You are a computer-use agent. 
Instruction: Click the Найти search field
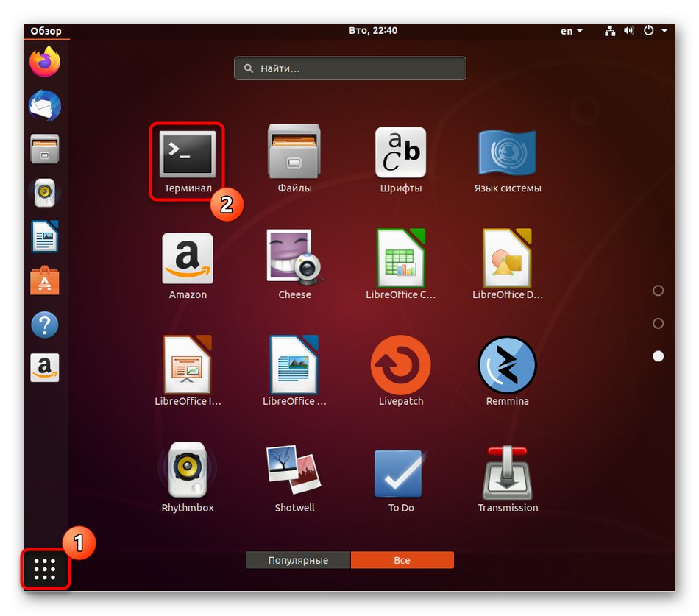[x=350, y=68]
